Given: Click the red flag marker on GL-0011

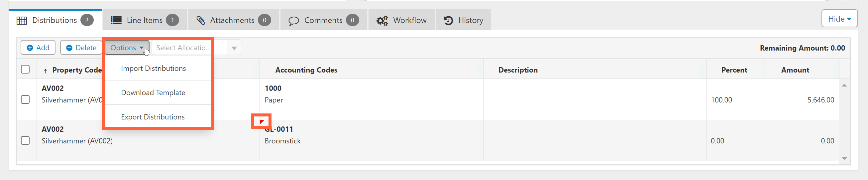Looking at the screenshot, I should (262, 121).
